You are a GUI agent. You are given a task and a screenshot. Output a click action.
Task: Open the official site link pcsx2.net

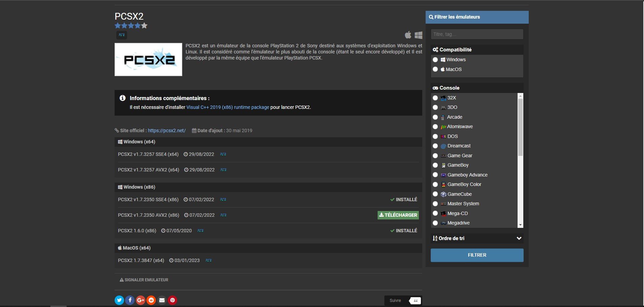click(x=167, y=131)
